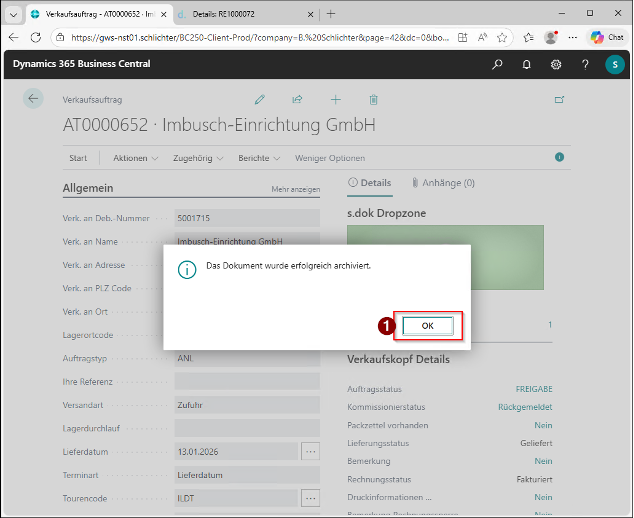Open the browser read aloud icon
This screenshot has width=634, height=518.
click(482, 38)
